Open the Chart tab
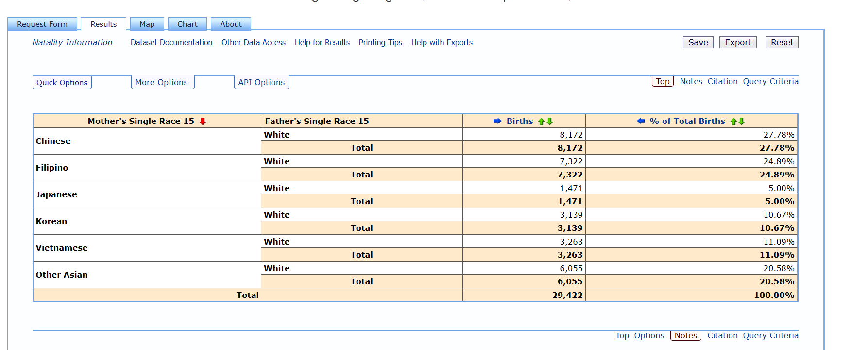The height and width of the screenshot is (350, 868). coord(187,24)
